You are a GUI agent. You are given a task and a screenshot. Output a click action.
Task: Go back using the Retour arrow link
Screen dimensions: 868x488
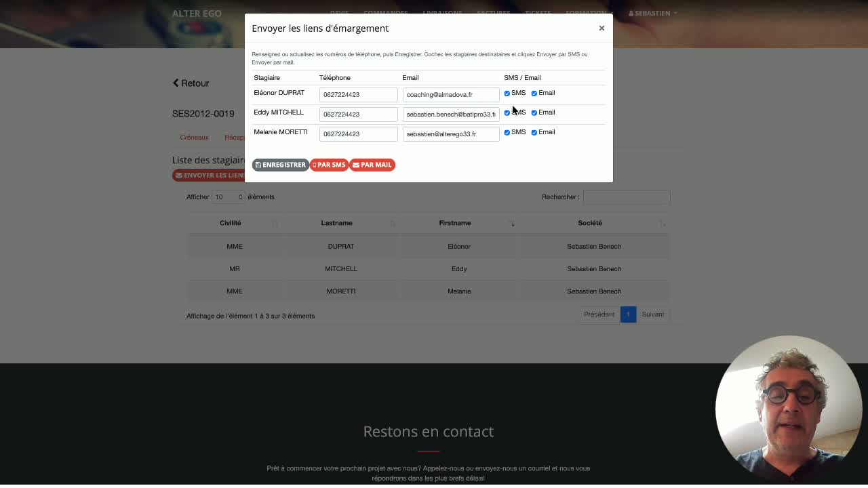(x=191, y=83)
